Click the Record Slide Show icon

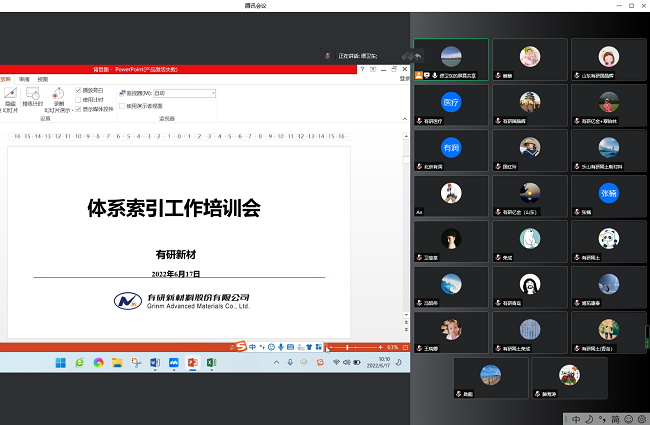[x=58, y=97]
